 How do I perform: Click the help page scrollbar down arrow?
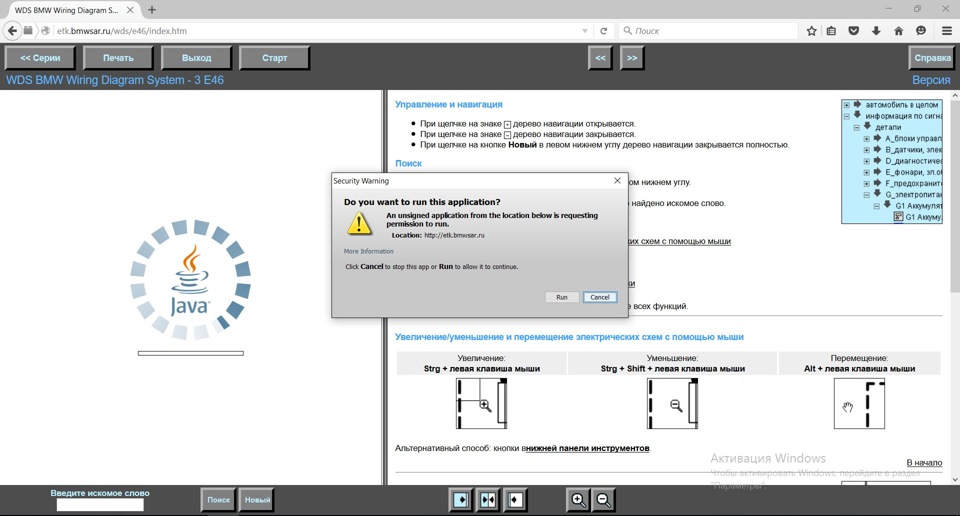coord(954,480)
